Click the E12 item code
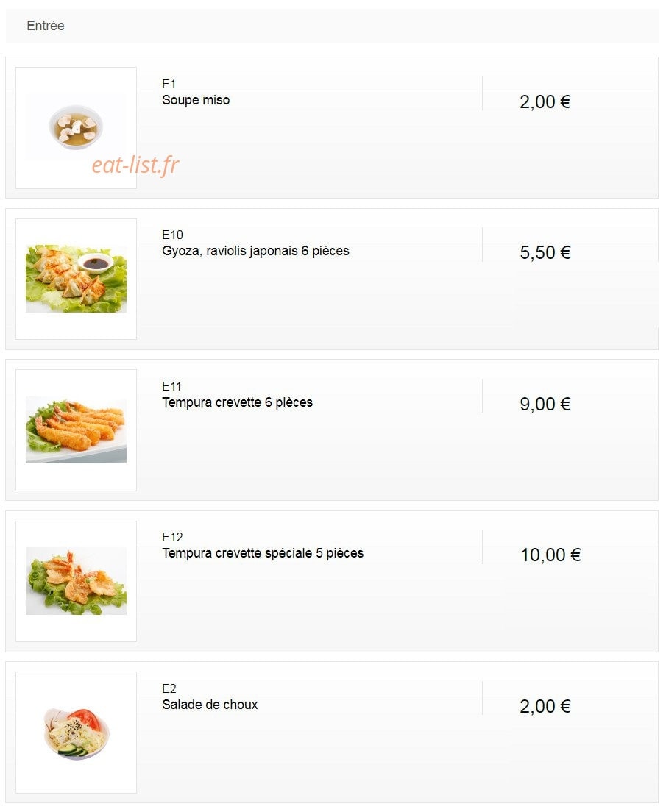666x812 pixels. coord(172,537)
